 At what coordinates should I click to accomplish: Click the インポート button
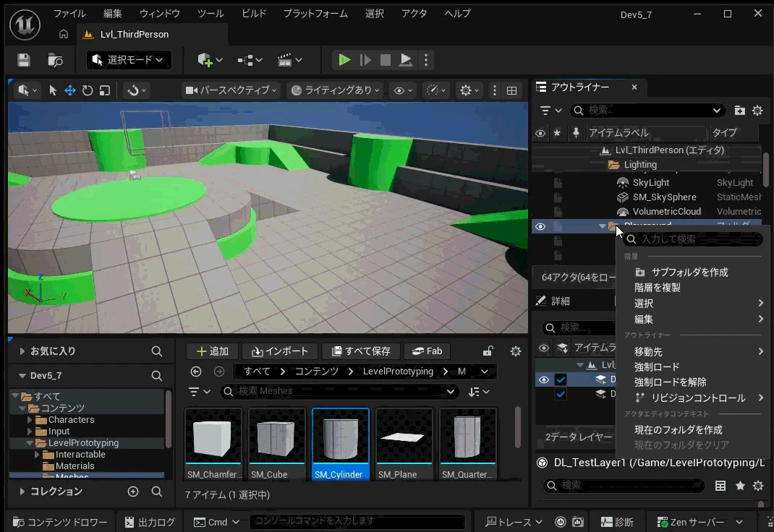pos(280,351)
